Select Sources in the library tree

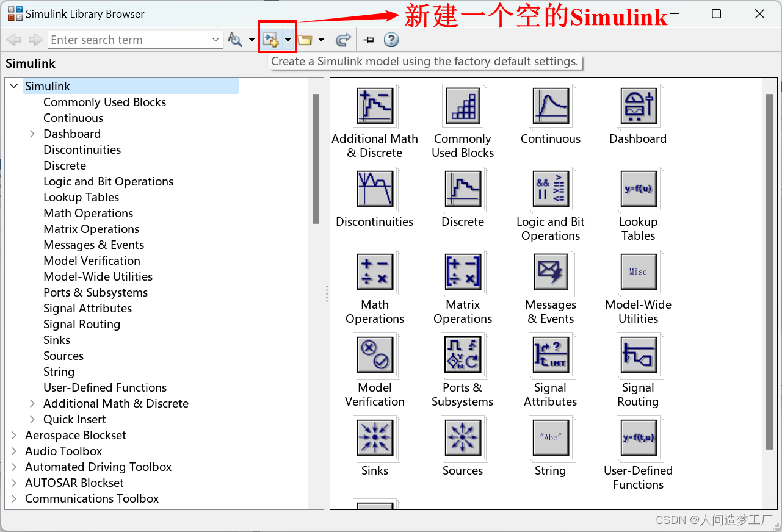tap(63, 356)
